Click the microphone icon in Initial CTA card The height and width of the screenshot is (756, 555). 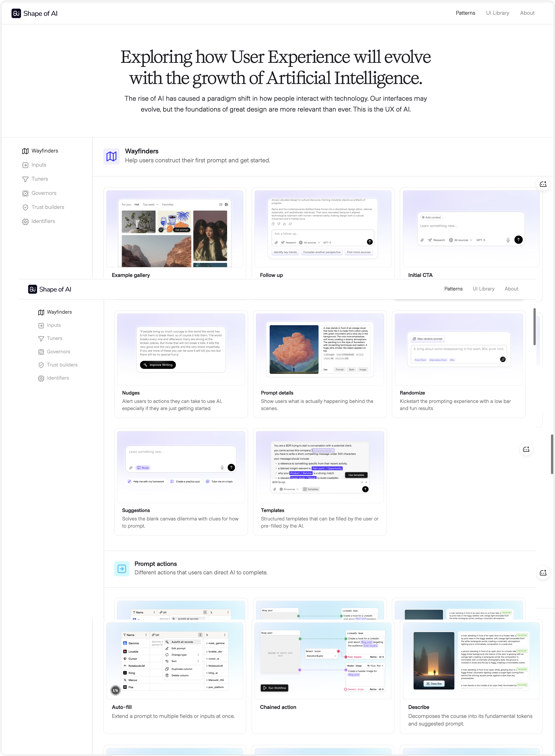pyautogui.click(x=508, y=240)
